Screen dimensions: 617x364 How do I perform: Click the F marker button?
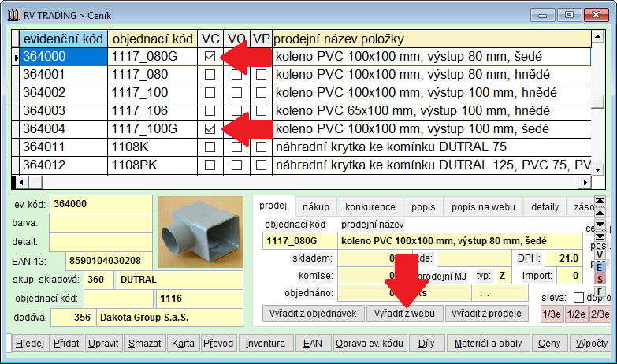(x=600, y=293)
